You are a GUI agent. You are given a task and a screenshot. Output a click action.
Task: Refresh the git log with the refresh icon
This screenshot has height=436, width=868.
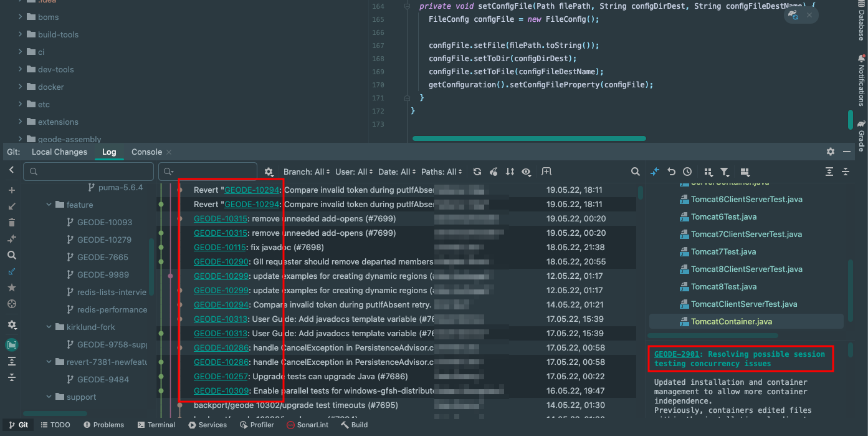point(477,172)
